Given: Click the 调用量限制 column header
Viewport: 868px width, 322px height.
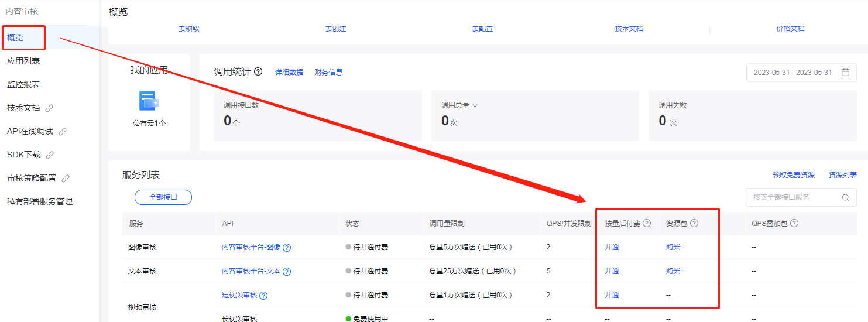Looking at the screenshot, I should (x=447, y=223).
